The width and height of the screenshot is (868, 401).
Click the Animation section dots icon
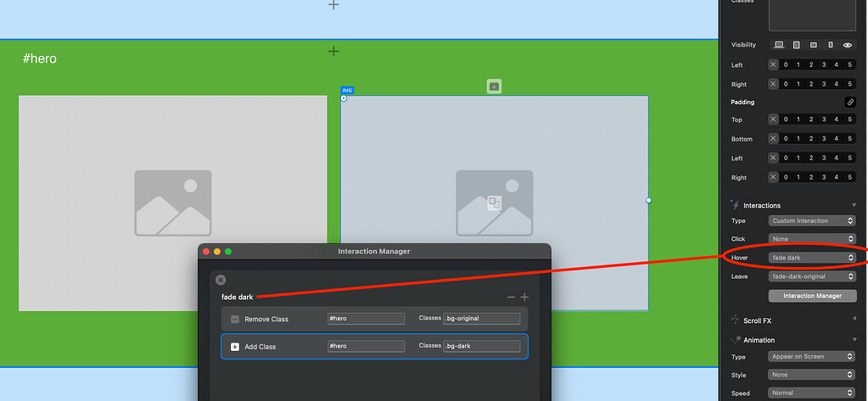[735, 340]
